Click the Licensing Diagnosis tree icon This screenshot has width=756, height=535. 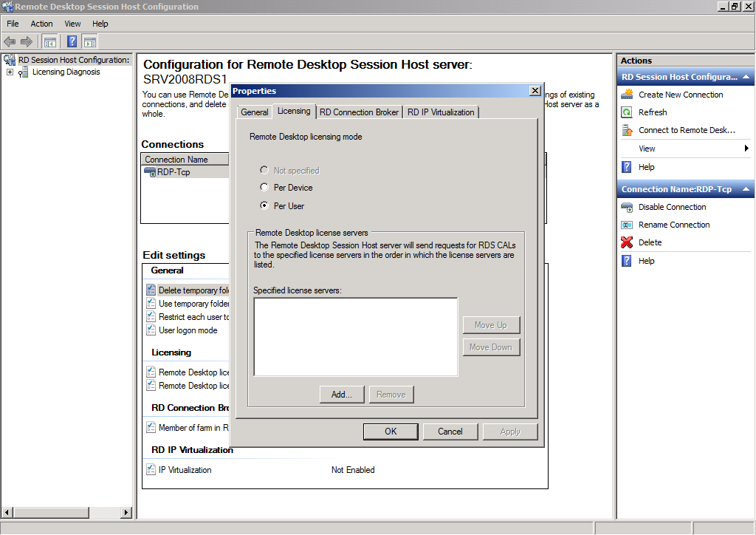point(23,72)
